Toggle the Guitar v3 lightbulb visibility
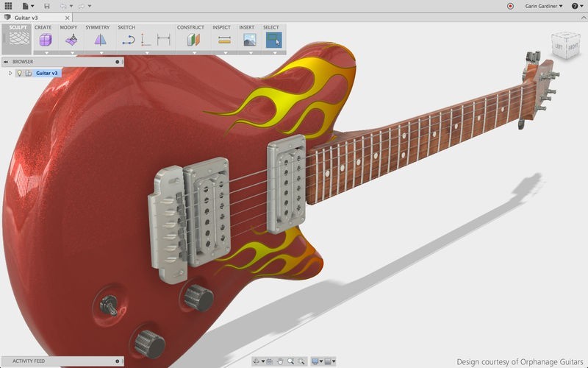The height and width of the screenshot is (368, 588). click(19, 73)
